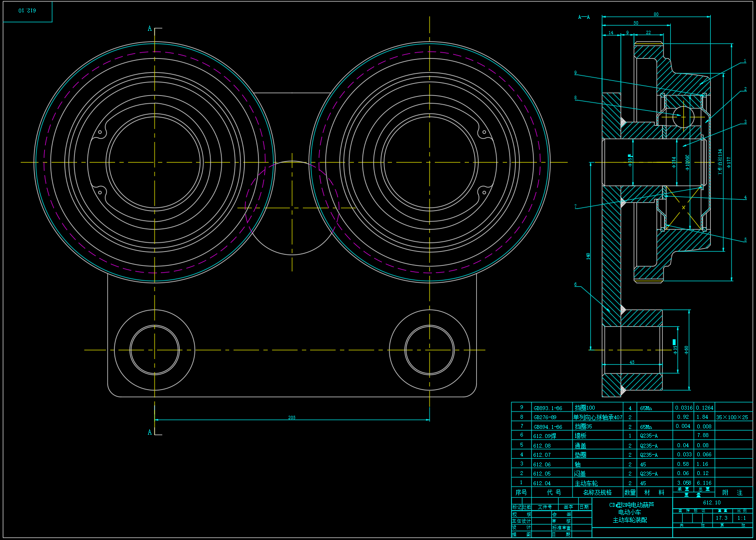Select the 205 center-distance dimension text
The image size is (756, 540).
pyautogui.click(x=292, y=417)
